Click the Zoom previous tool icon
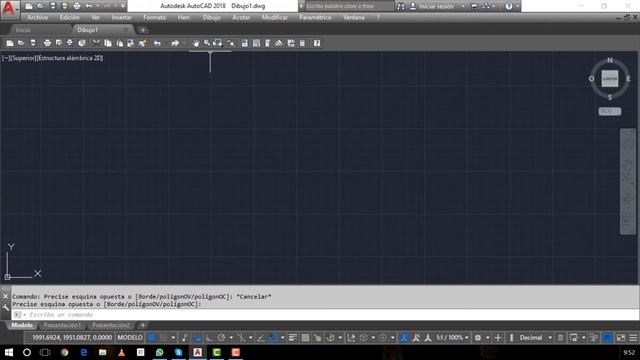The height and width of the screenshot is (360, 640). pos(231,43)
